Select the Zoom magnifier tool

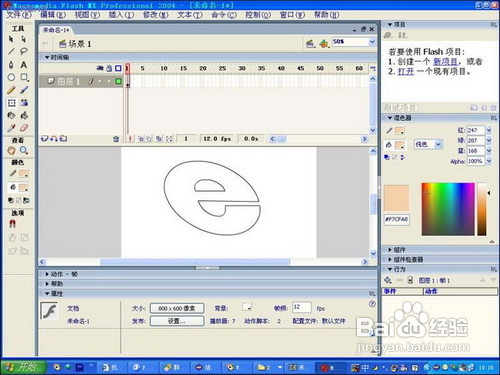[24, 150]
